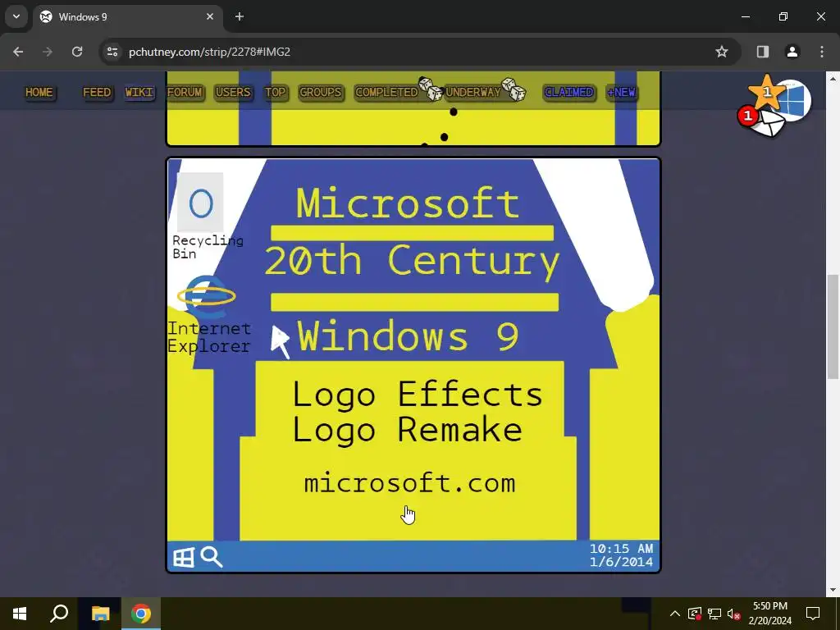The width and height of the screenshot is (840, 630).
Task: View site information icon
Action: [x=112, y=52]
